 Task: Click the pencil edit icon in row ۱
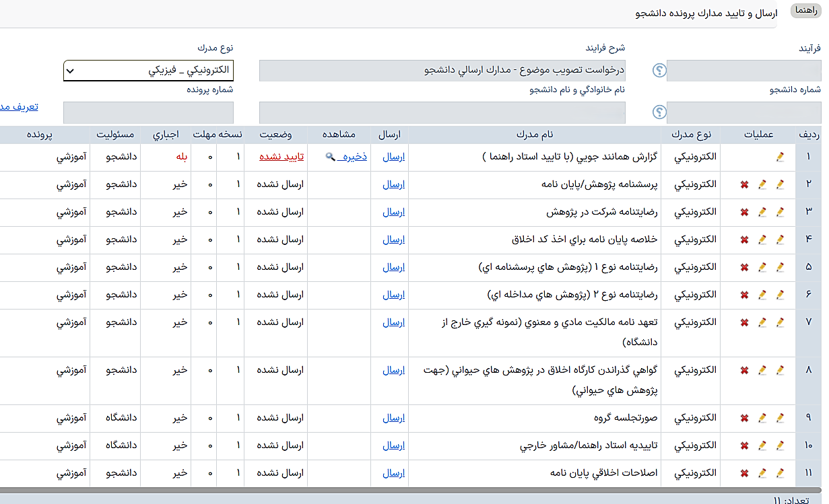click(x=781, y=157)
